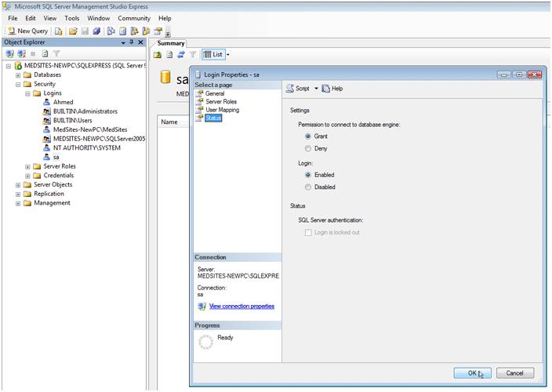Select the Grant radio button
This screenshot has width=552, height=392.
[x=308, y=136]
